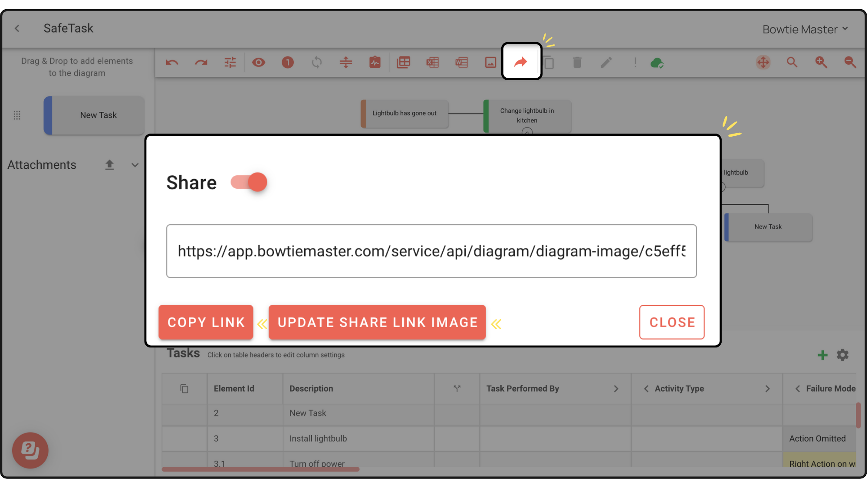Export the diagram as an image
This screenshot has height=488, width=868.
click(490, 62)
